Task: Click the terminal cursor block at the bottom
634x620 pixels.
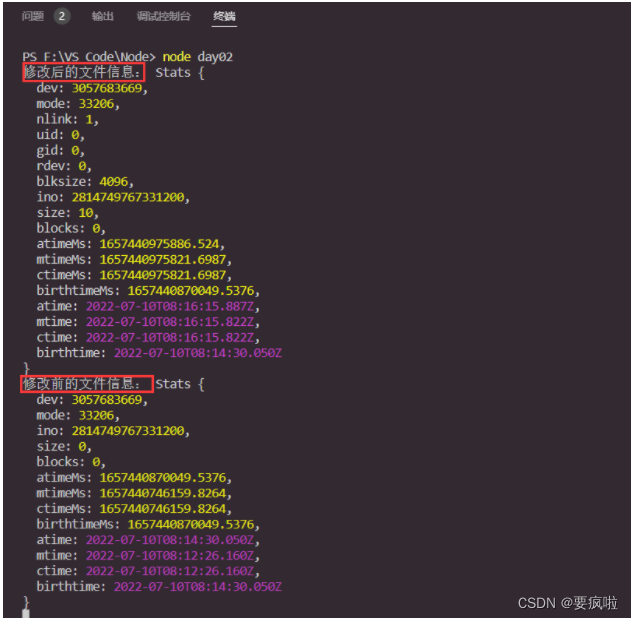Action: [26, 614]
